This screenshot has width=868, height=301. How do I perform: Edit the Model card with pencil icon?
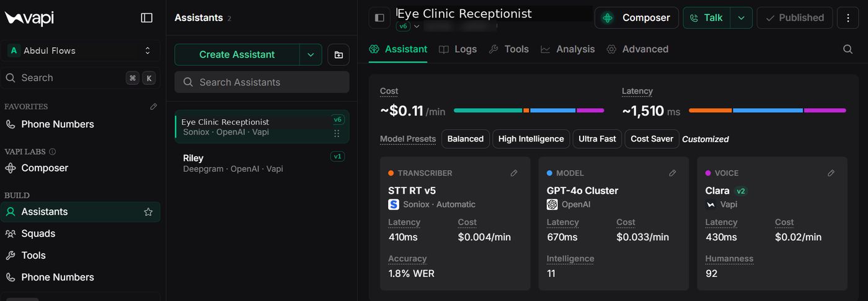coord(673,173)
